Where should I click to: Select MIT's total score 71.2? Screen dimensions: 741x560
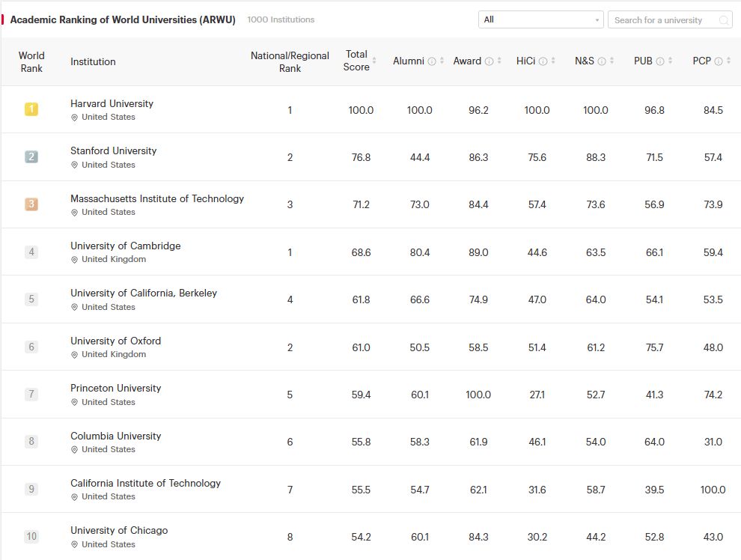(x=361, y=204)
